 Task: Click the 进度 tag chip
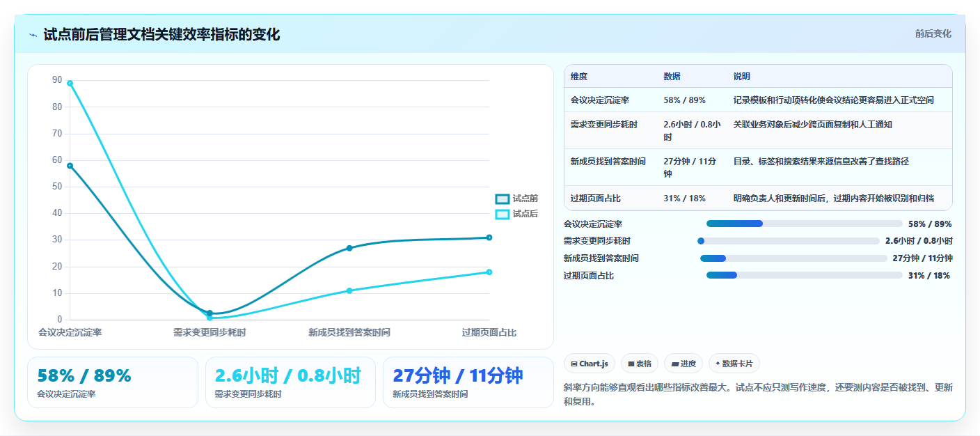(683, 364)
